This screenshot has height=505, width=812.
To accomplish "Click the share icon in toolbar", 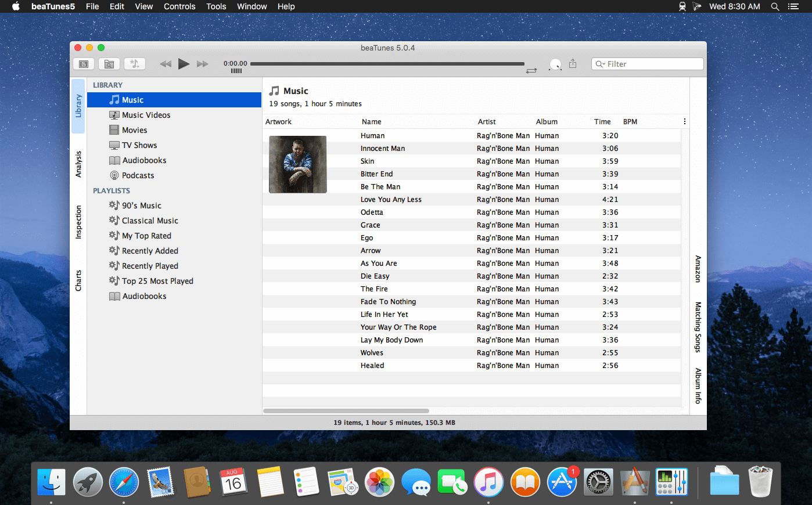I will [573, 64].
